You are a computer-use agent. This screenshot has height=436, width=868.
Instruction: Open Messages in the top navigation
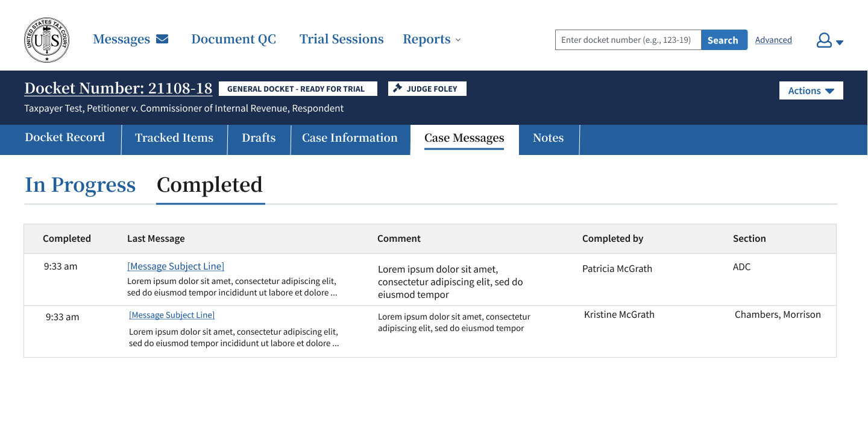coord(122,39)
